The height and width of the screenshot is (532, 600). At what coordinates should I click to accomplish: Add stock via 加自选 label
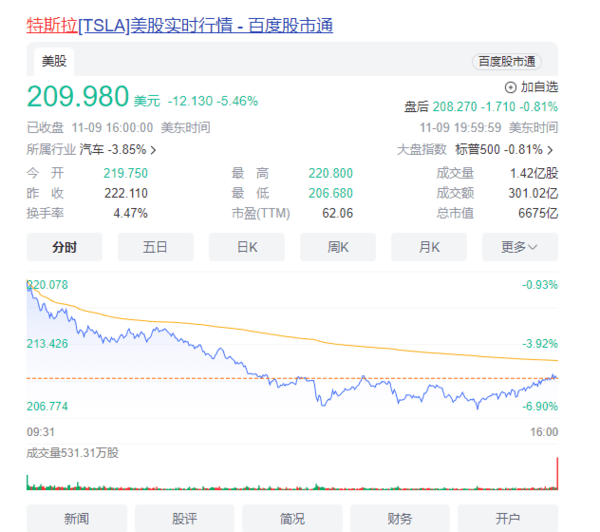pos(539,87)
